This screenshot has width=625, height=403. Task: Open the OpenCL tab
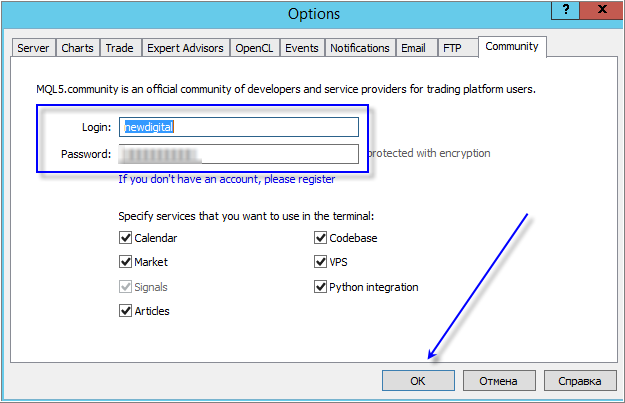point(254,48)
